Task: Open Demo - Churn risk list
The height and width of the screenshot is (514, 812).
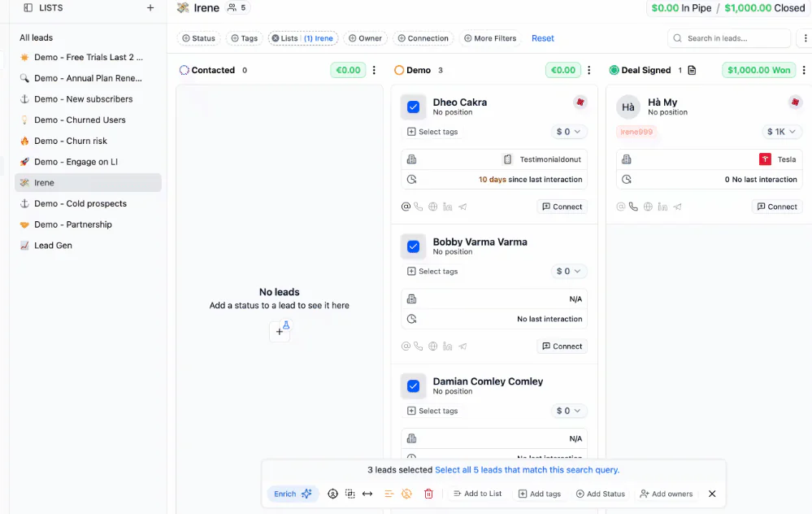Action: [71, 141]
